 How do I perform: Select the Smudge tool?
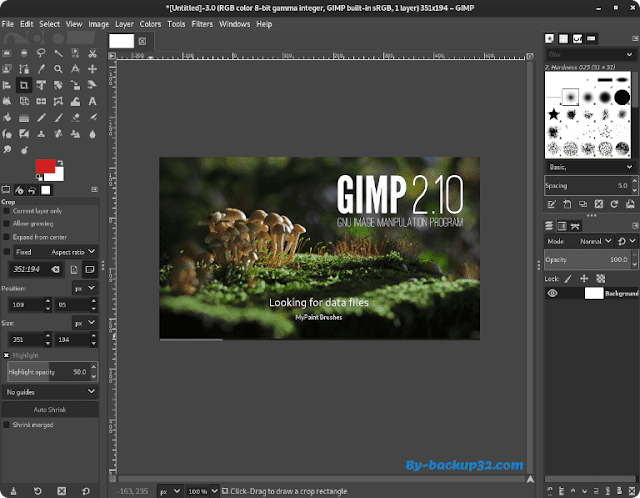7,150
